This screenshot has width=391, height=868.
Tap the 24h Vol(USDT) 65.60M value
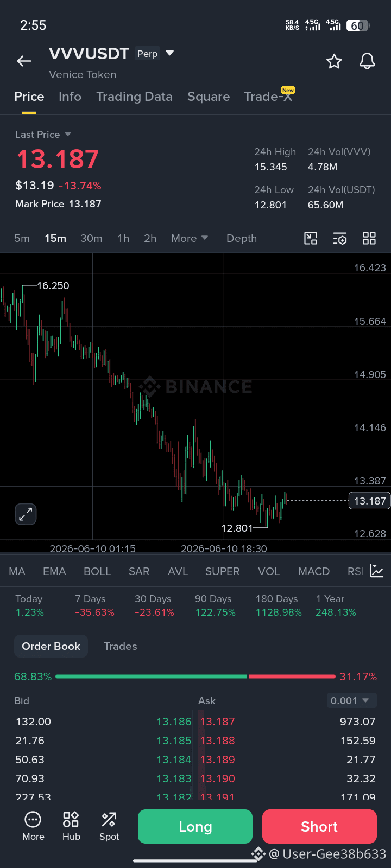(x=325, y=205)
